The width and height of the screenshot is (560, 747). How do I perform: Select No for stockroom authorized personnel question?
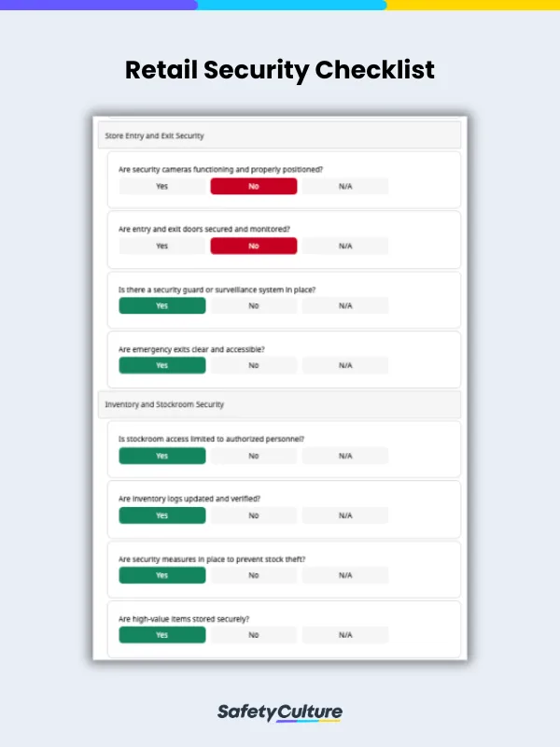coord(254,456)
